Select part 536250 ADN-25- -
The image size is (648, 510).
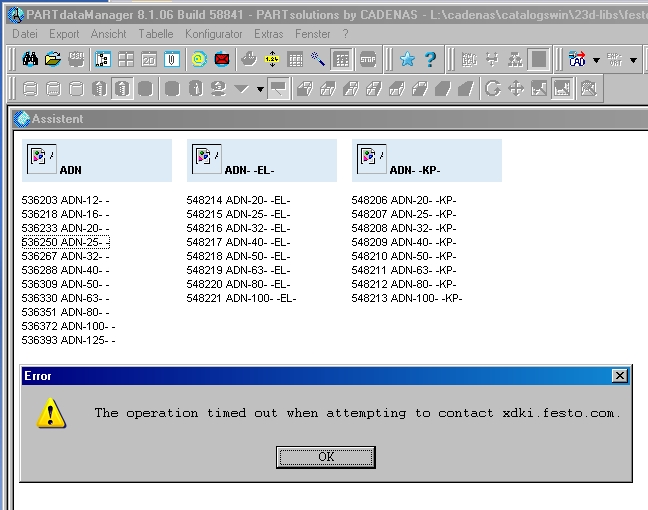(65, 242)
